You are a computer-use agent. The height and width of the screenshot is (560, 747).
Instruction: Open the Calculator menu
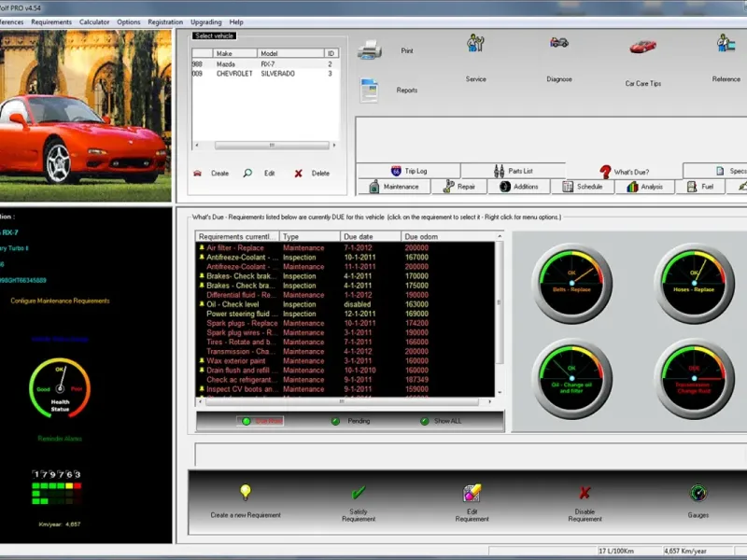click(x=94, y=21)
